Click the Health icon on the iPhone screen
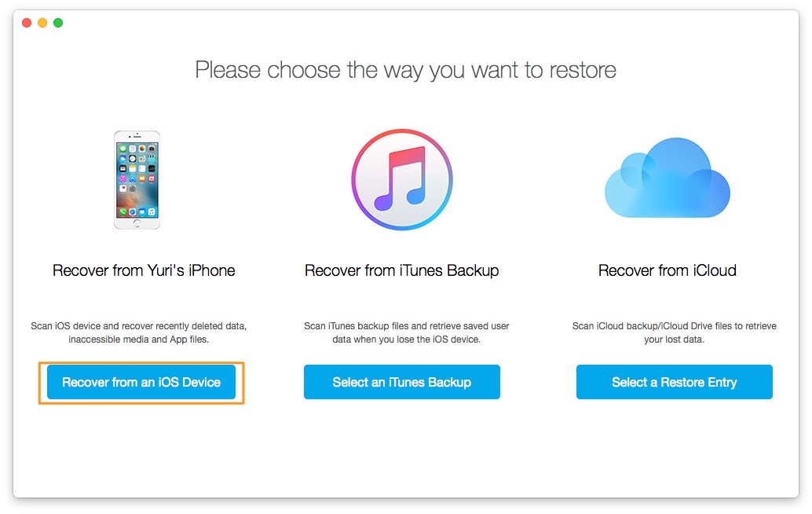The height and width of the screenshot is (514, 812). pyautogui.click(x=122, y=189)
